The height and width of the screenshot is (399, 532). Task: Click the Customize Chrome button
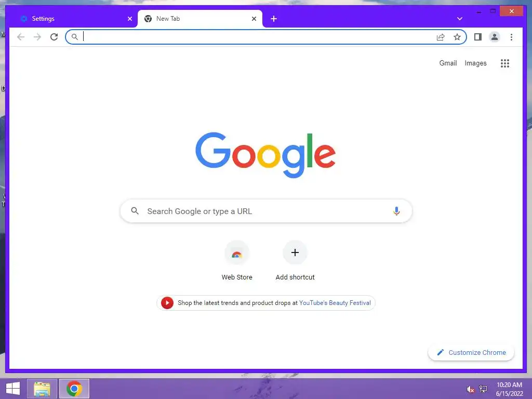tap(471, 353)
